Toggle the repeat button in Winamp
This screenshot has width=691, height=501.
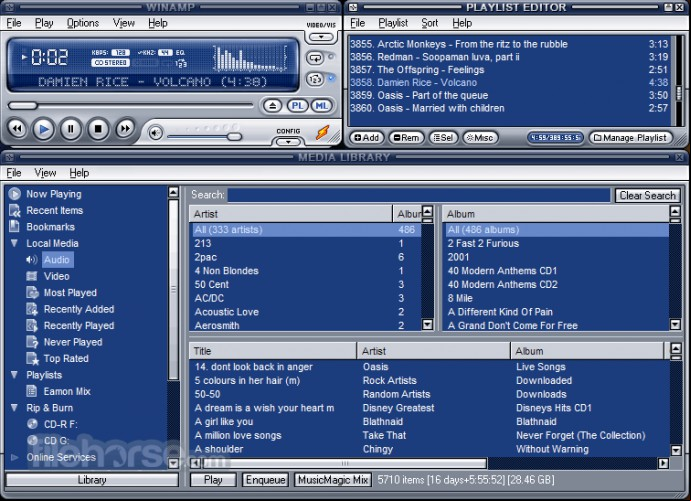(x=315, y=58)
